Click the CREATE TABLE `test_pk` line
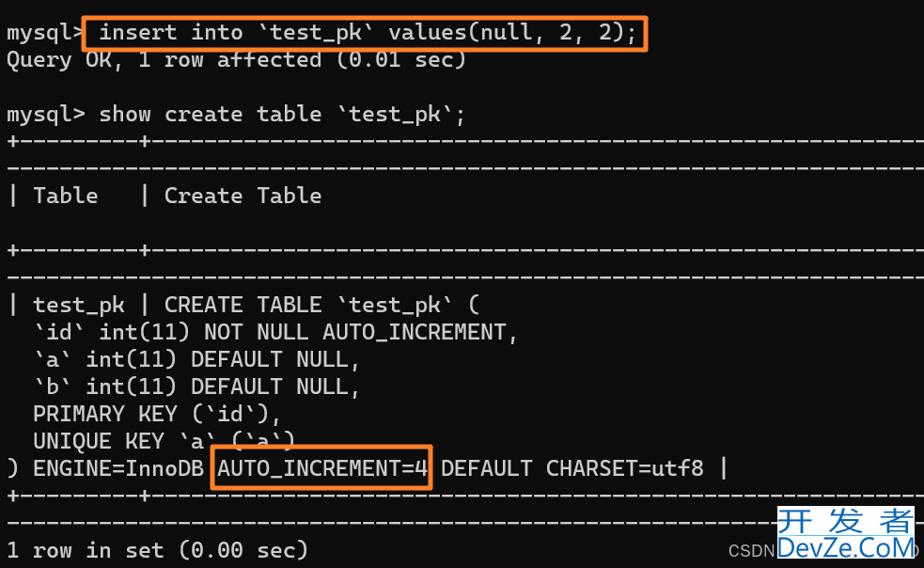Image resolution: width=924 pixels, height=568 pixels. click(321, 305)
